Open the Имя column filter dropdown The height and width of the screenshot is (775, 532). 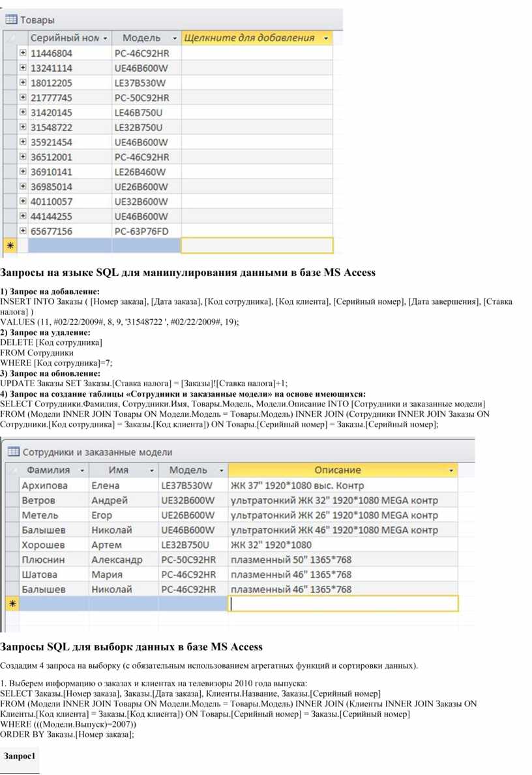152,470
